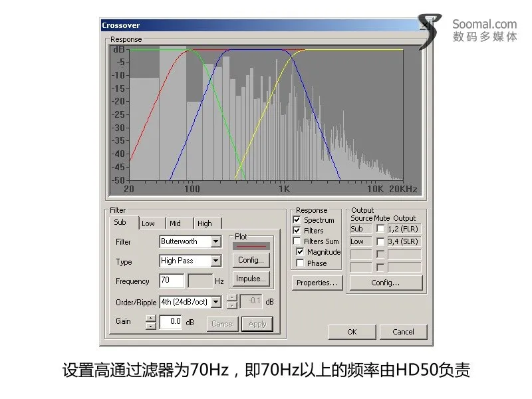The height and width of the screenshot is (399, 532).
Task: Click the empty second Frequency field
Action: [x=200, y=281]
